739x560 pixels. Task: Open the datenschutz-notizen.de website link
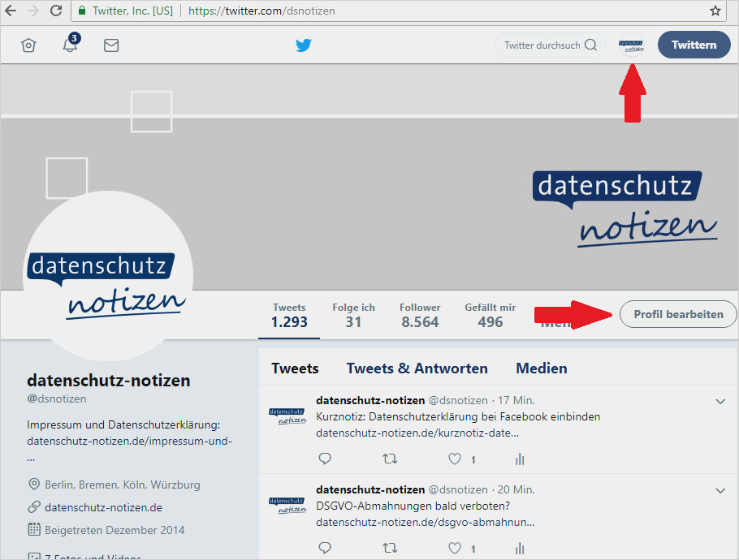103,508
